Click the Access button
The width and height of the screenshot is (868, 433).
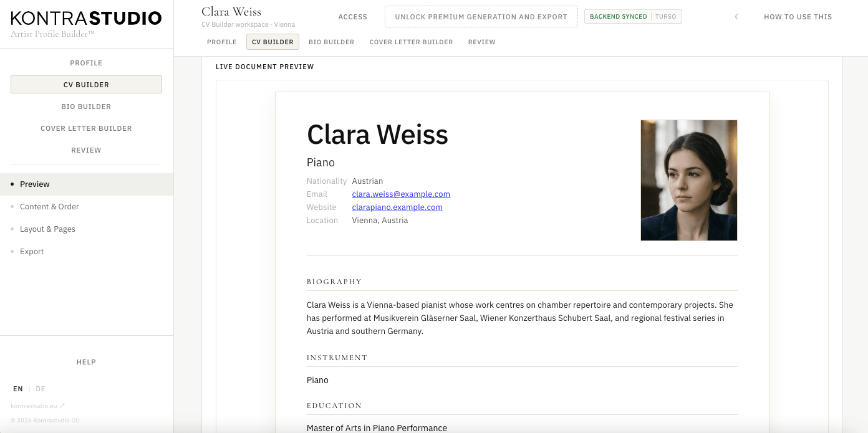(353, 17)
